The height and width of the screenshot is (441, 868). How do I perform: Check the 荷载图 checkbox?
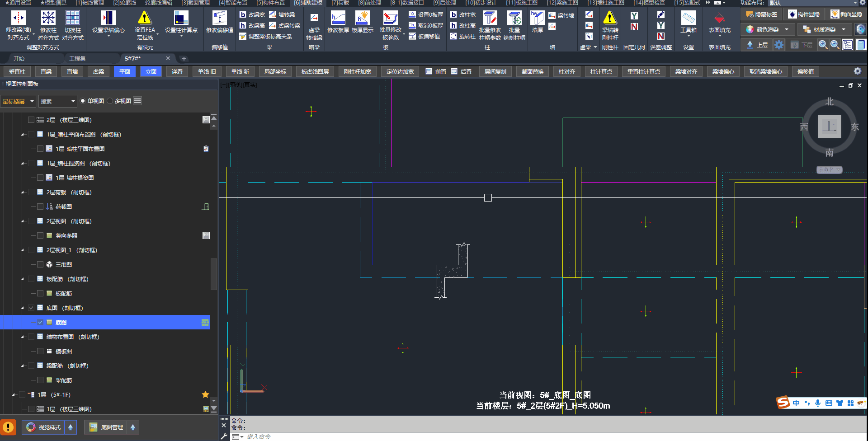[x=40, y=206]
